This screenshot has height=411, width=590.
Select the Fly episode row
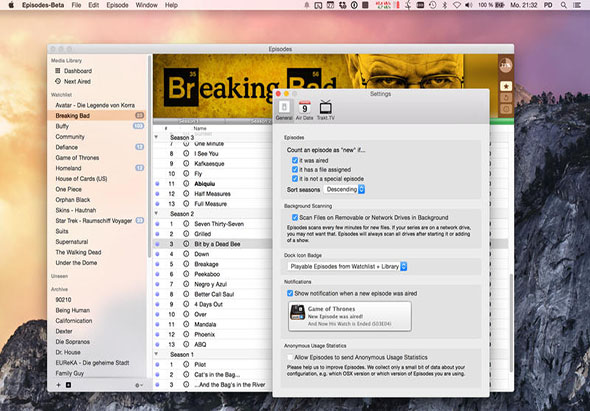213,174
